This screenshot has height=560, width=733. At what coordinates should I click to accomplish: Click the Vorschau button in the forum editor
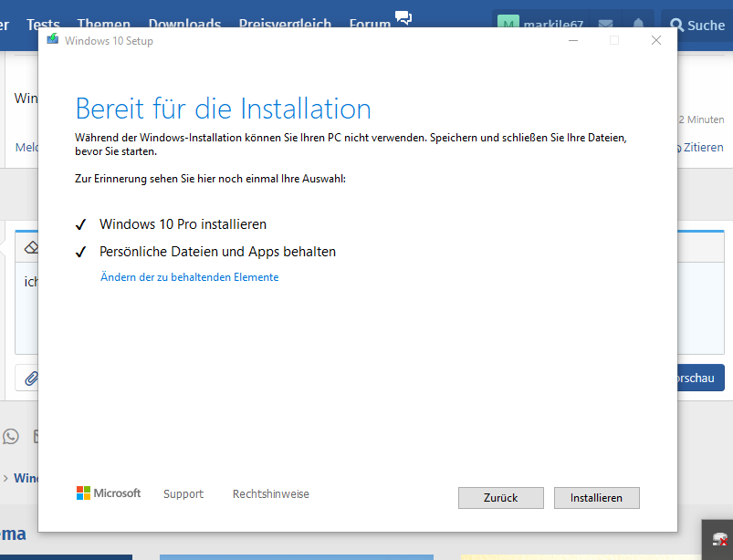point(700,378)
